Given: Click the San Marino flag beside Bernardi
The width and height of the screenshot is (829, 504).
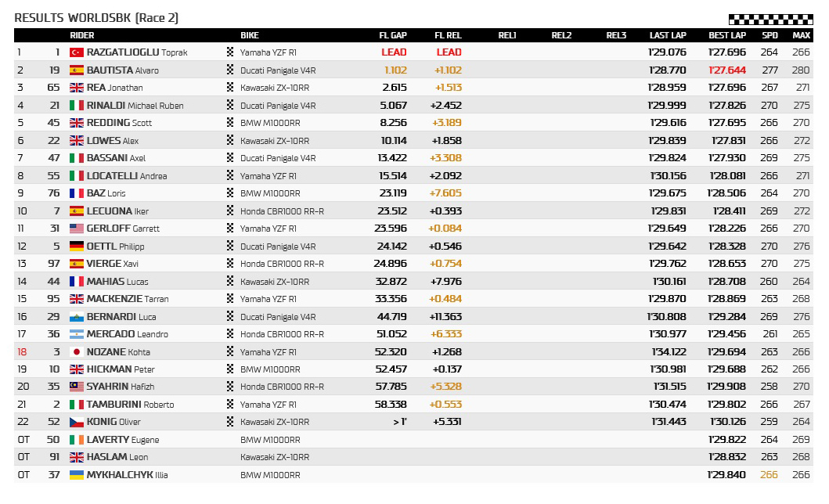Looking at the screenshot, I should point(77,317).
